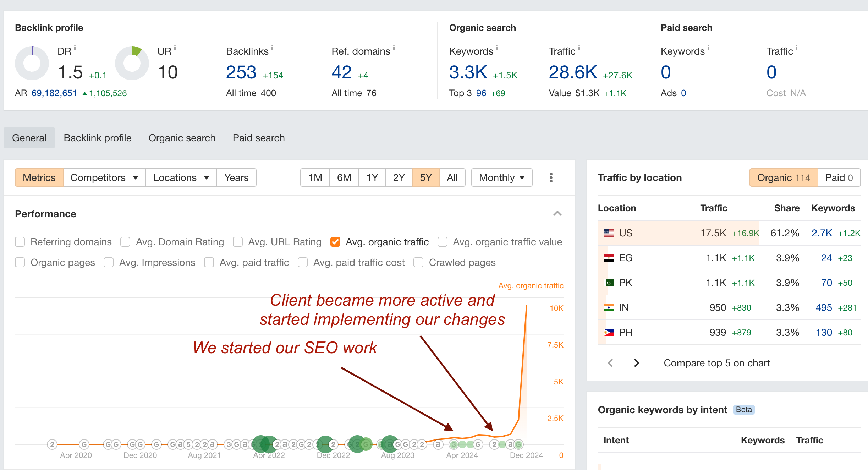Click Paid search Traffic info icon

click(x=797, y=48)
